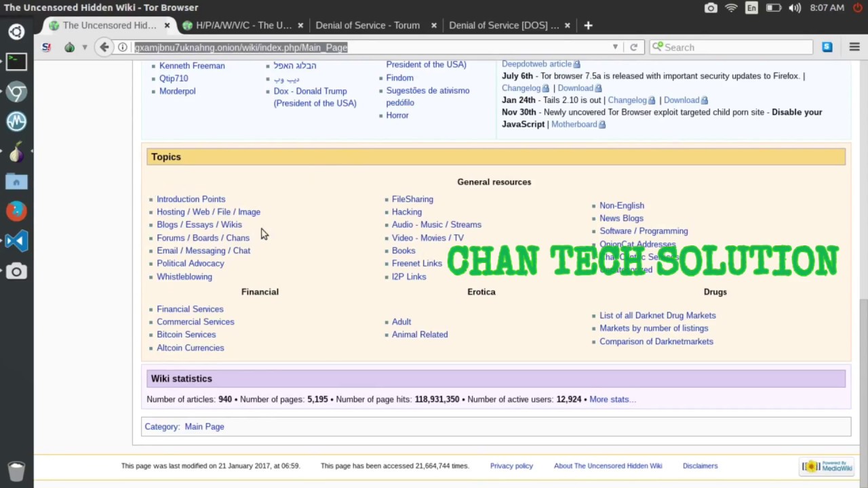Viewport: 868px width, 488px height.
Task: Open the Ubuntu dash search launcher
Action: tap(16, 32)
